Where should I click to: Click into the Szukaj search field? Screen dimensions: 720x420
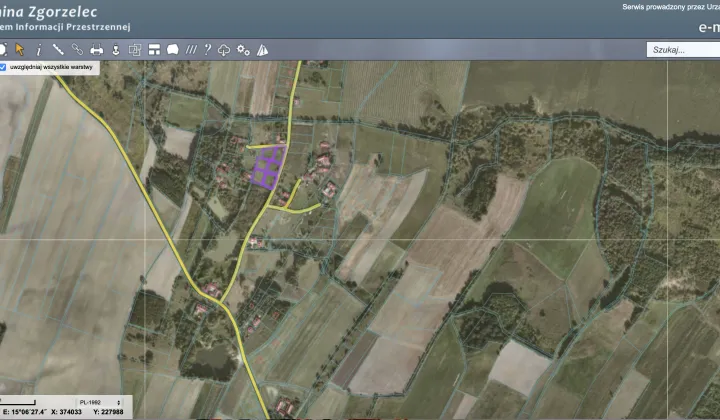(683, 50)
